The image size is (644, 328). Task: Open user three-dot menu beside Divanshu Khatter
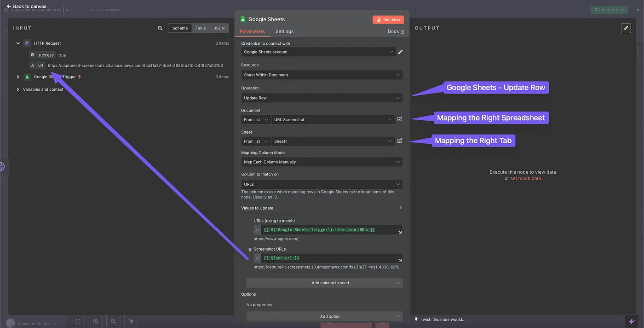(56, 323)
